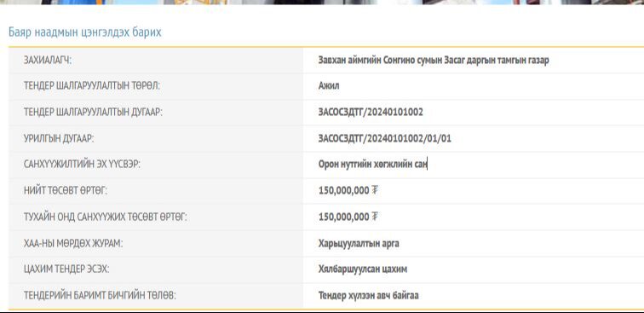Click the current-year funding 150,000,000 amount
Screen dimensions: 644x313
(344, 217)
